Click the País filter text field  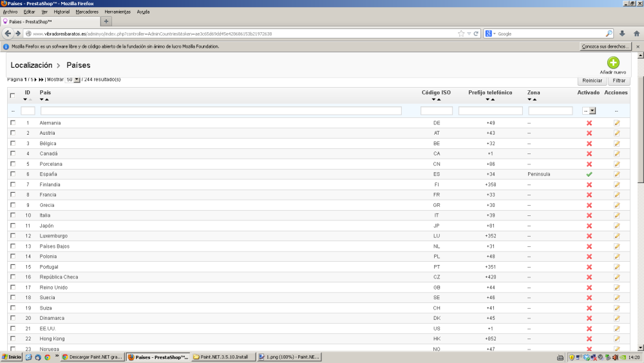pyautogui.click(x=221, y=111)
